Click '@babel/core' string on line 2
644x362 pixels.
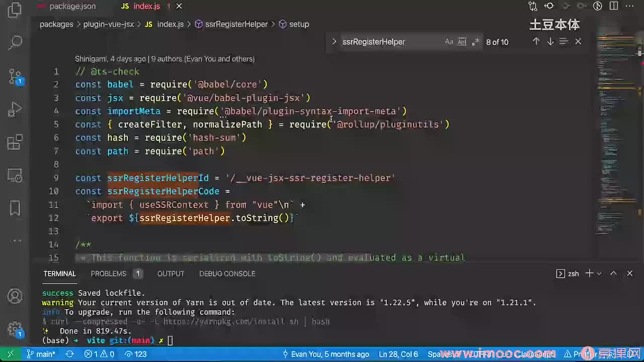[x=228, y=84]
